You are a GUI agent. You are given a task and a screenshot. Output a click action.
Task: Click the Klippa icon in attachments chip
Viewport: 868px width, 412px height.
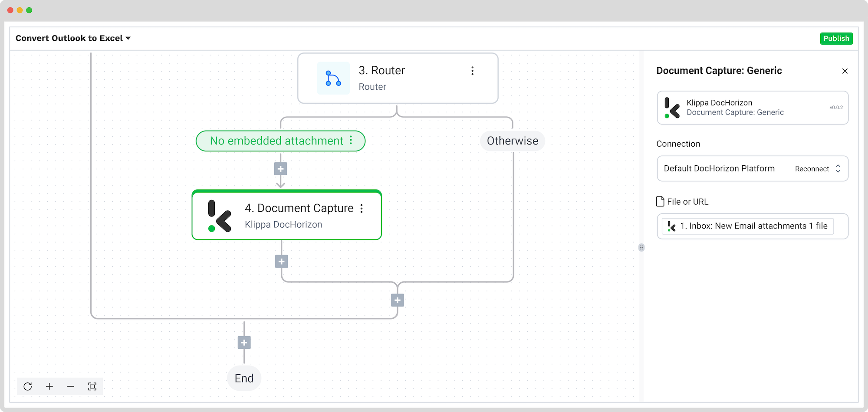coord(672,226)
